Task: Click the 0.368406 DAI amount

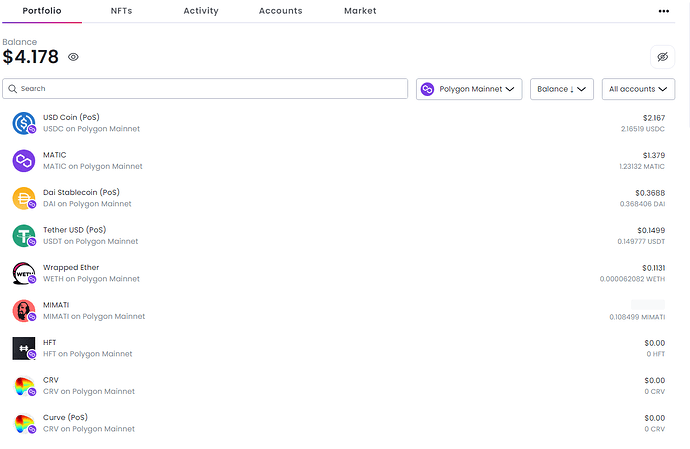Action: click(x=642, y=204)
